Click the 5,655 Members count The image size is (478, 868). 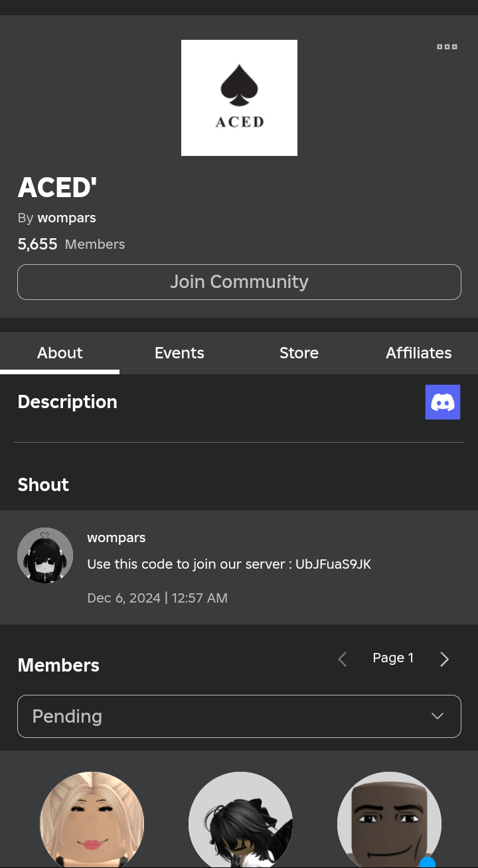click(x=71, y=244)
